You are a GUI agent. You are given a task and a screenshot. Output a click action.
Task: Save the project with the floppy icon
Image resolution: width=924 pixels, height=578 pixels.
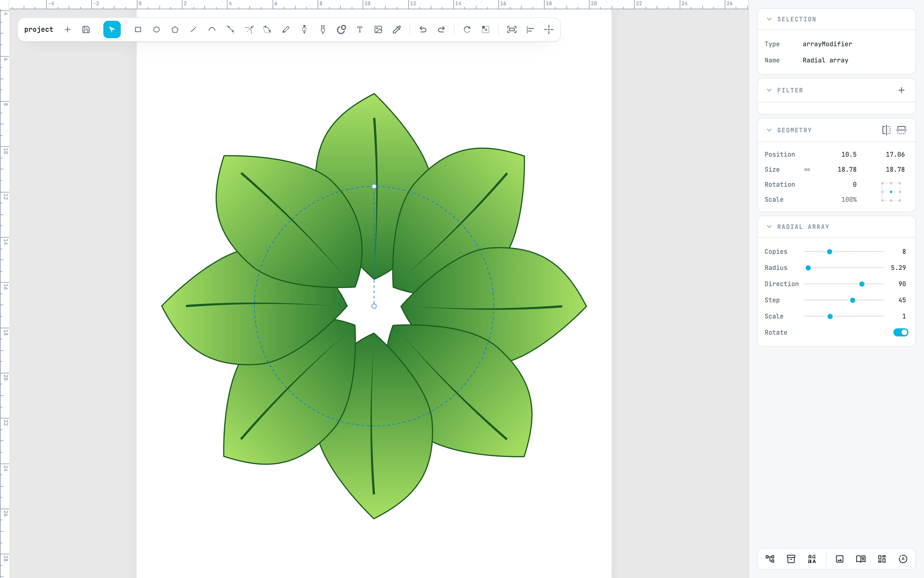coord(86,29)
